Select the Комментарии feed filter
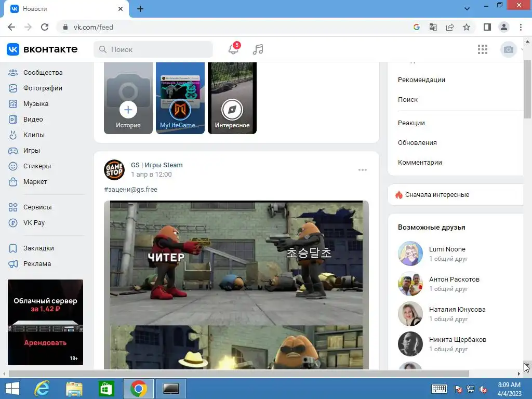The image size is (532, 399). pyautogui.click(x=420, y=162)
